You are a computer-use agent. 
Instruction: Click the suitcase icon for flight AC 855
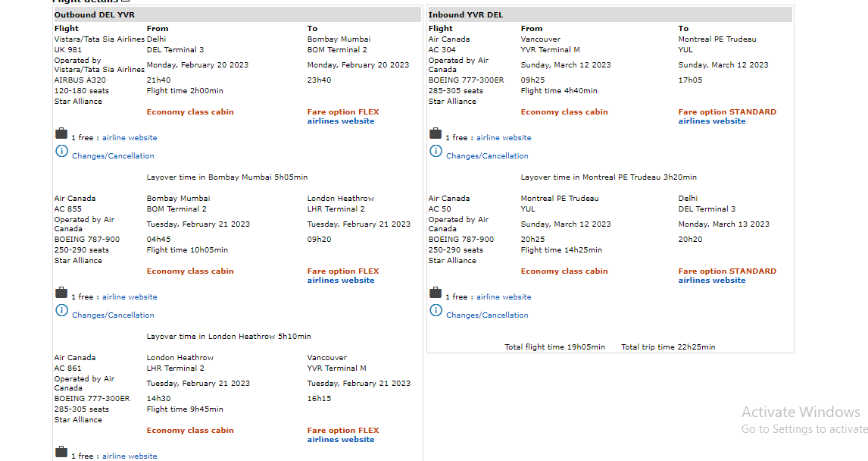pyautogui.click(x=61, y=293)
